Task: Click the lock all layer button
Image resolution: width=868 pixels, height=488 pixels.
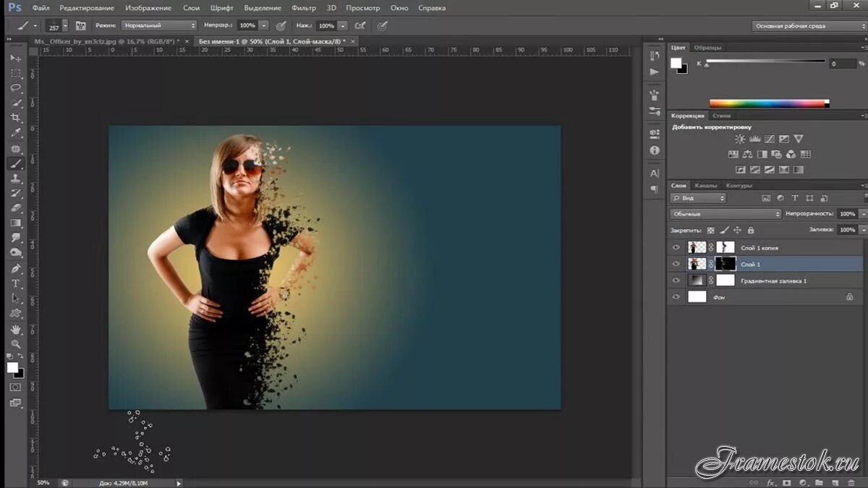Action: (750, 230)
